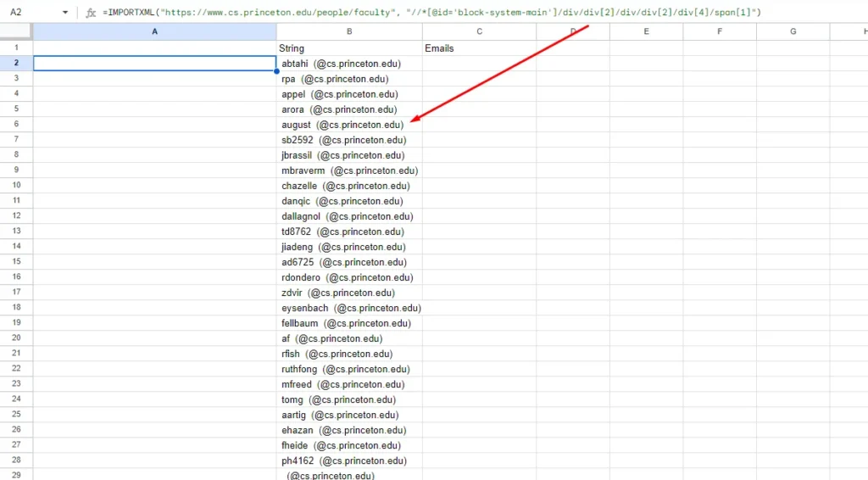Image resolution: width=868 pixels, height=480 pixels.
Task: Select the column C header
Action: tap(479, 31)
